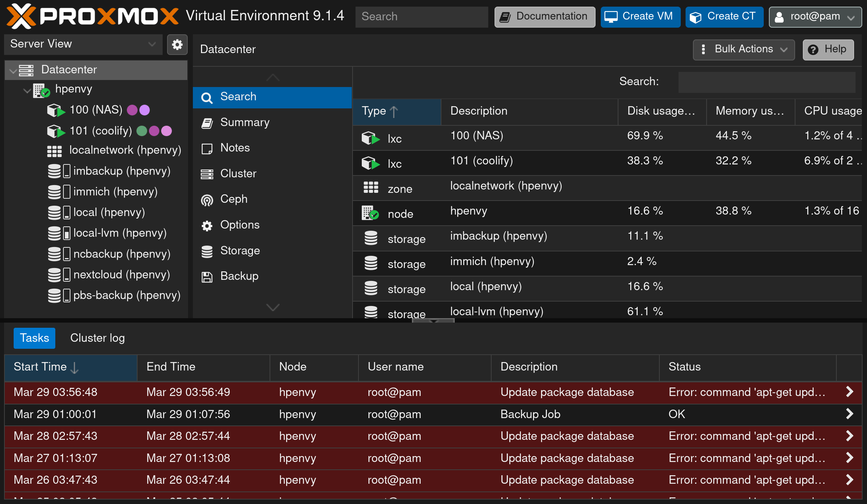Sort tasks by the Status column header
The image size is (867, 504).
click(x=748, y=368)
